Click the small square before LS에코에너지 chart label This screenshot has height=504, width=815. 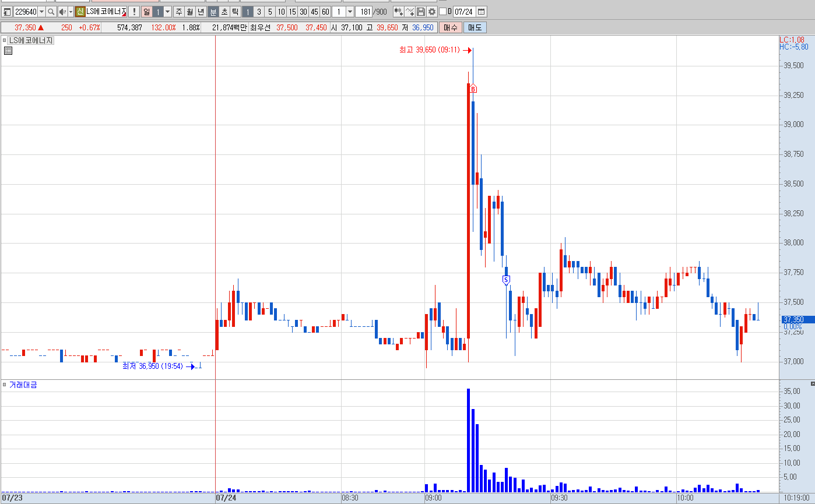(x=5, y=40)
